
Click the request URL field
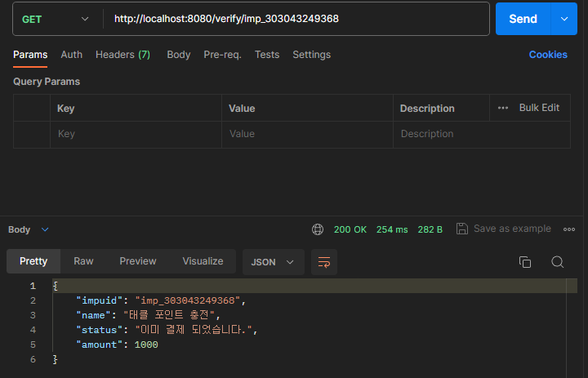click(296, 19)
